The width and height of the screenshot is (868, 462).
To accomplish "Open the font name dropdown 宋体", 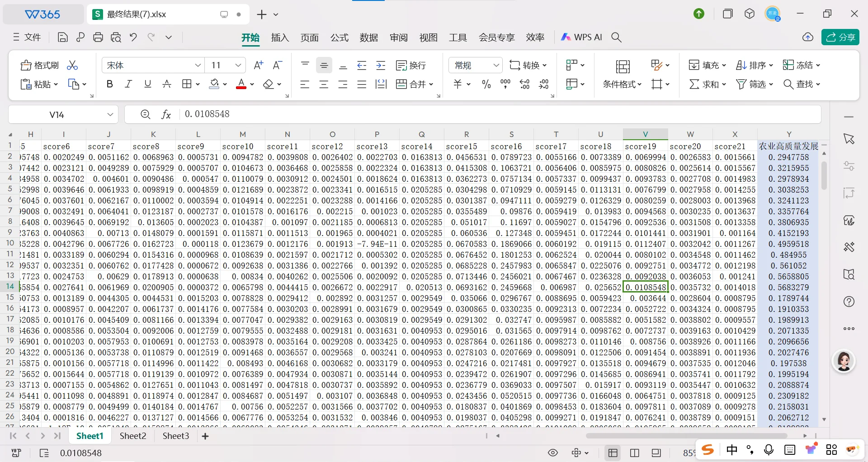I will [198, 66].
